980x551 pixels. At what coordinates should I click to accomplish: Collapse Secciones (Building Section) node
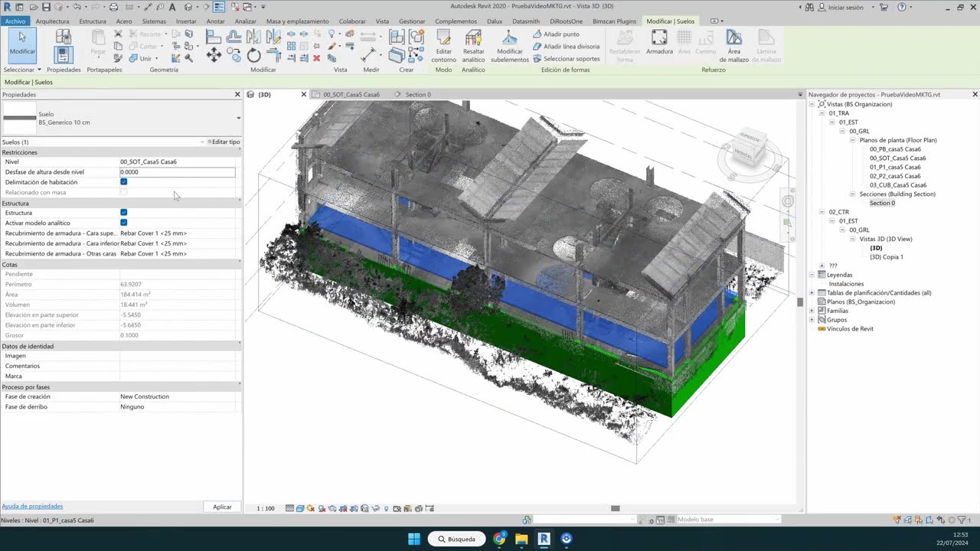[x=852, y=194]
